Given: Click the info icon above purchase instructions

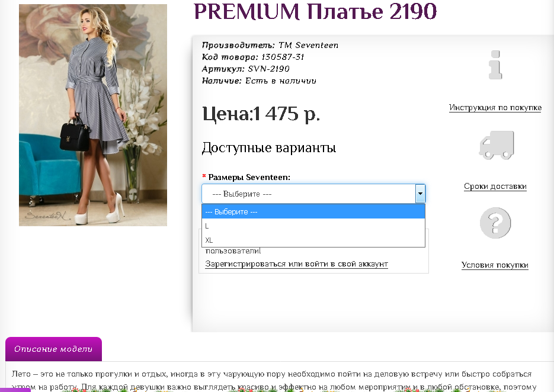Looking at the screenshot, I should (x=495, y=65).
